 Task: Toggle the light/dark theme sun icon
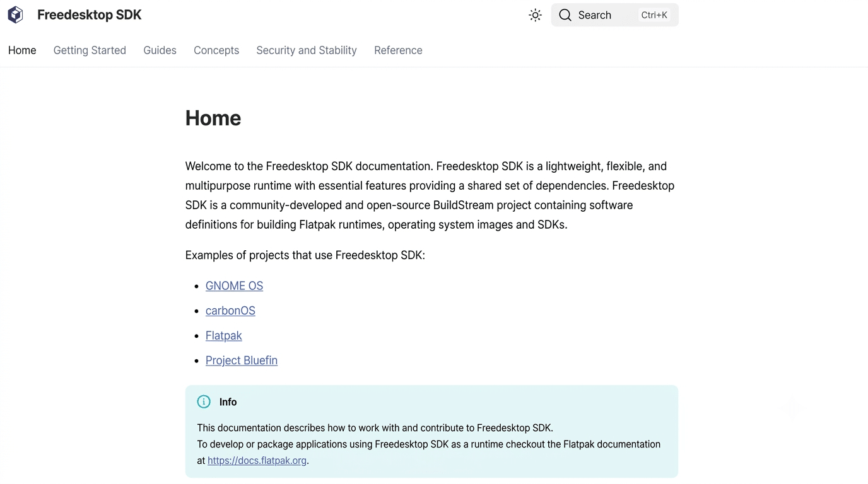coord(535,15)
